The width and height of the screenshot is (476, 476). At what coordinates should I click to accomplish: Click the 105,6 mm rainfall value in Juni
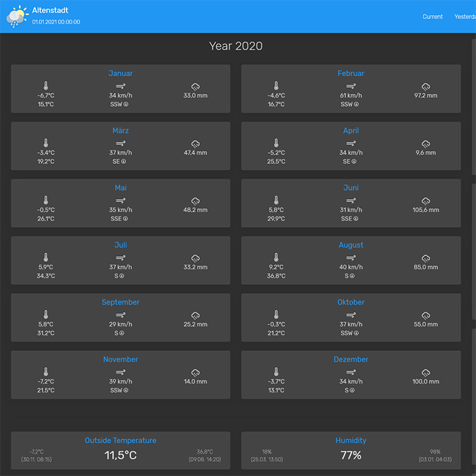(426, 210)
